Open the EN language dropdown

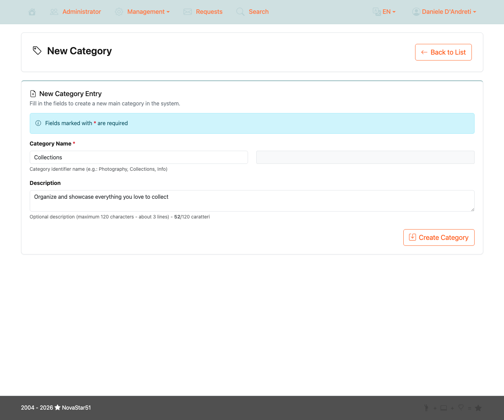(387, 11)
